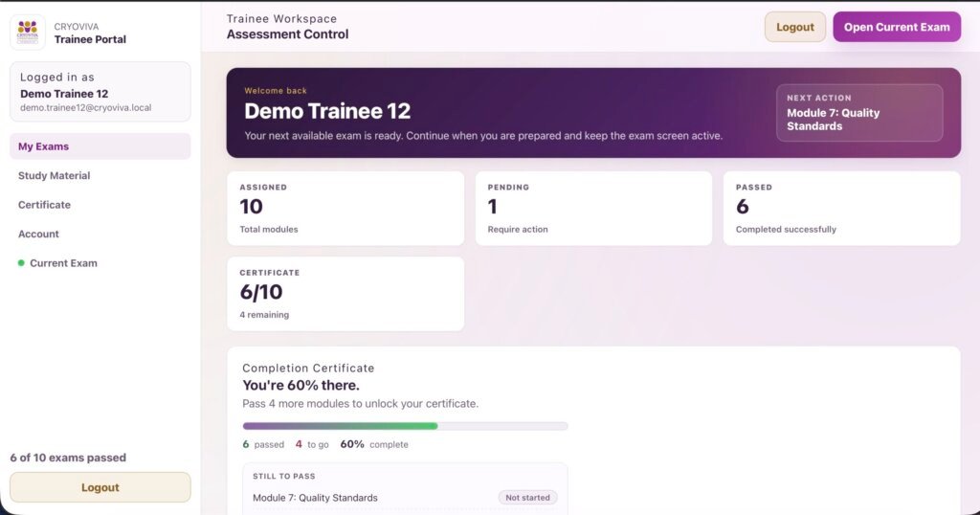Click the green Current Exam status dot
This screenshot has height=515, width=980.
point(21,263)
